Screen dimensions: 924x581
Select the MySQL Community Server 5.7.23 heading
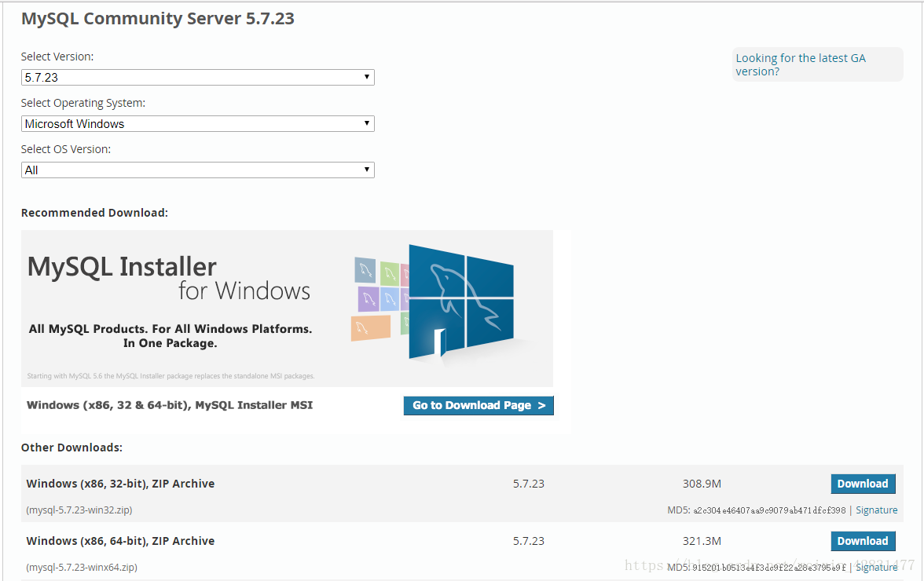point(158,18)
